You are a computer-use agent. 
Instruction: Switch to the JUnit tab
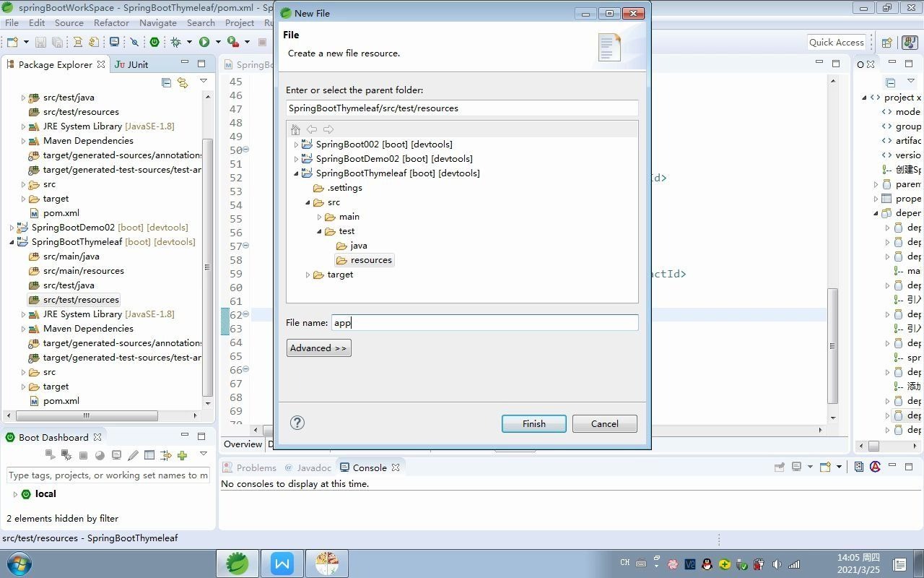[x=131, y=64]
